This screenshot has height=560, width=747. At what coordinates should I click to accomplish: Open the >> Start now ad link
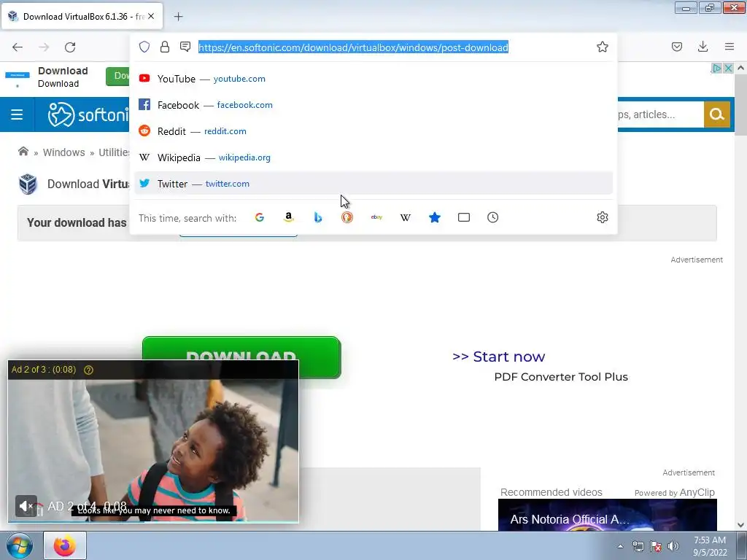coord(498,357)
